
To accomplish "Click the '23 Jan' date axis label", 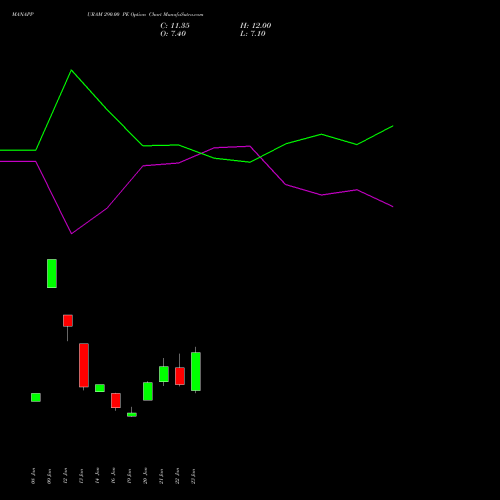I will (193, 476).
